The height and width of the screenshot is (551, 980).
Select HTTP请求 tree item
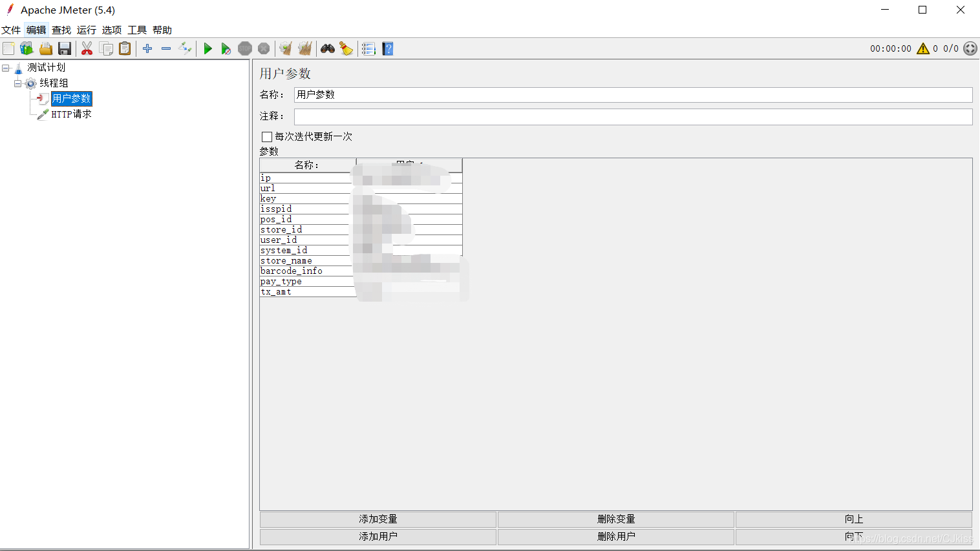pyautogui.click(x=71, y=114)
